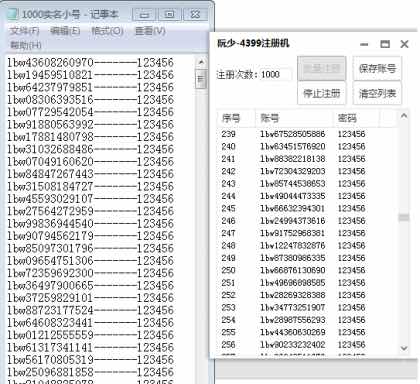Click Notepad line lbw07049160620

[x=91, y=162]
